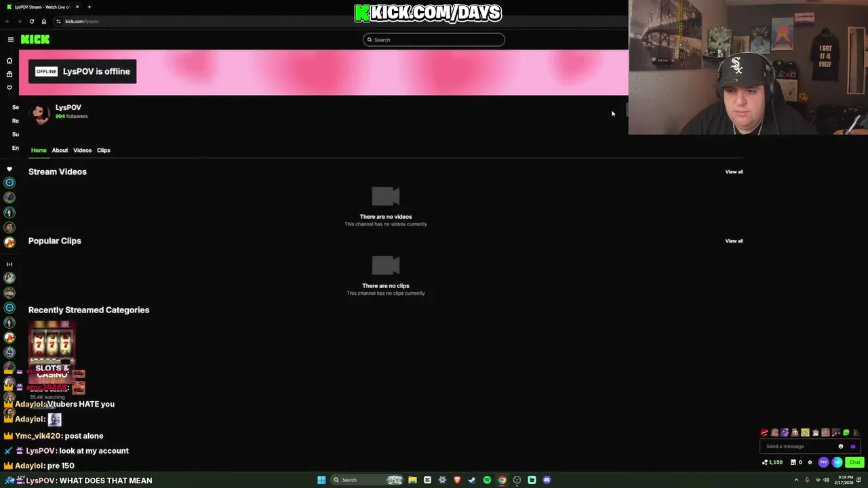Open the Browse icon in Kick sidebar
This screenshot has width=868, height=488.
pyautogui.click(x=9, y=74)
